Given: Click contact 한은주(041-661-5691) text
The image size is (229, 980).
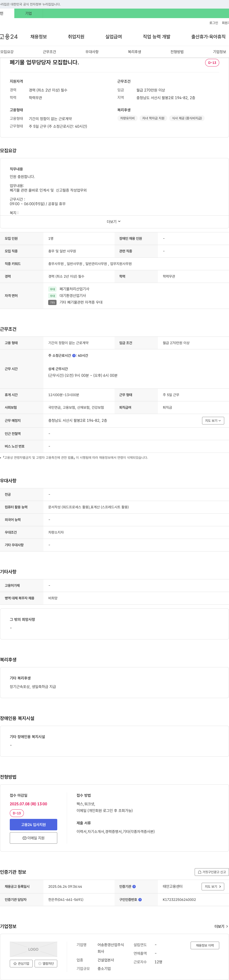Looking at the screenshot, I should 66,900.
